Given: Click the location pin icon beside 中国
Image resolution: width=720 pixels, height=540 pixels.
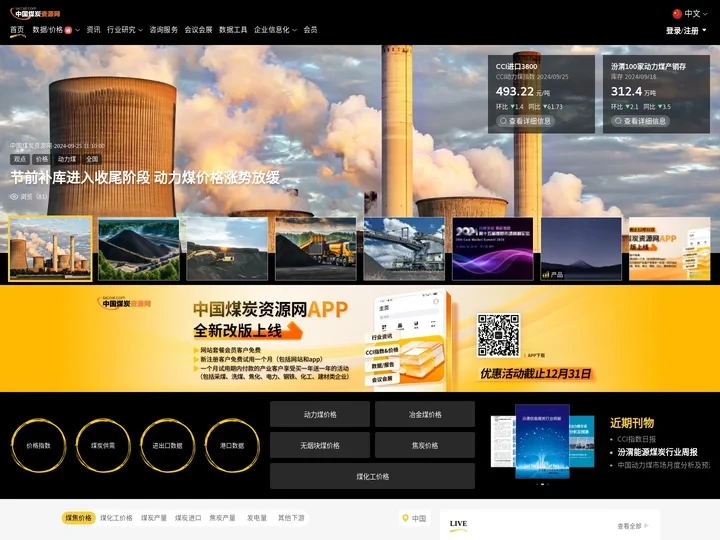Looking at the screenshot, I should click(x=405, y=518).
